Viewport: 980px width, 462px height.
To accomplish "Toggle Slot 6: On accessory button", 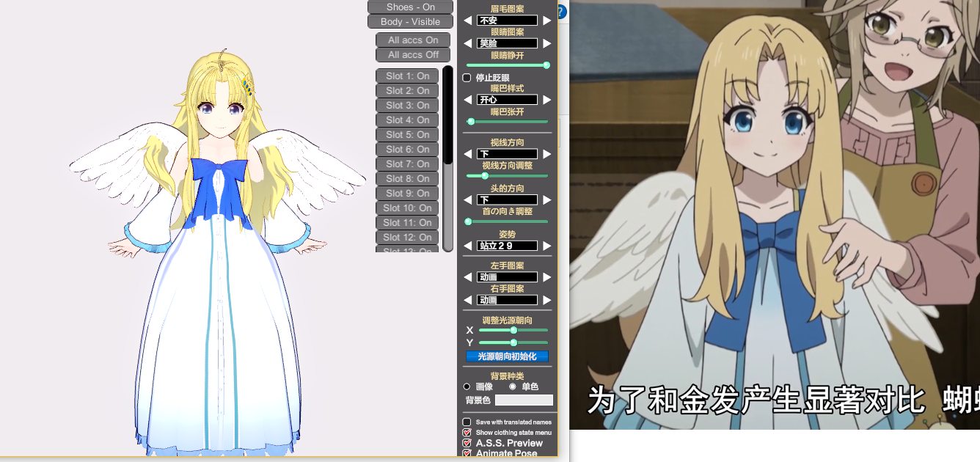I will (408, 150).
